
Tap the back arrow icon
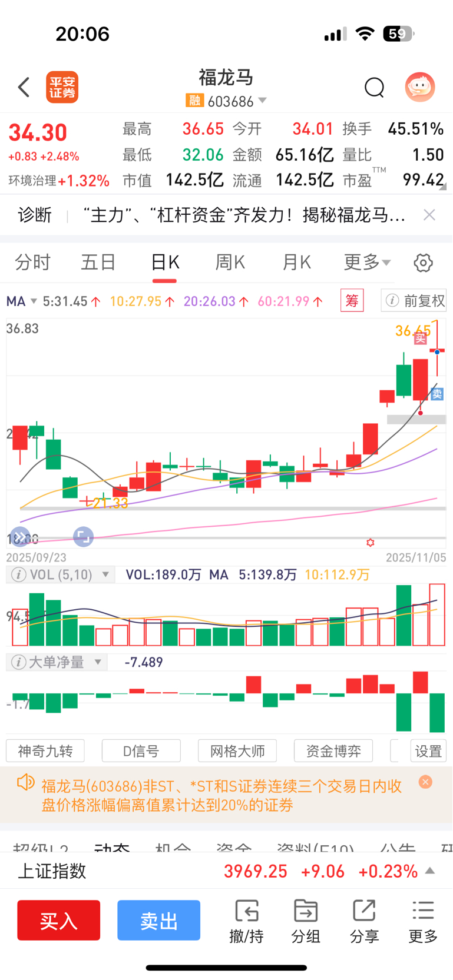[x=24, y=87]
